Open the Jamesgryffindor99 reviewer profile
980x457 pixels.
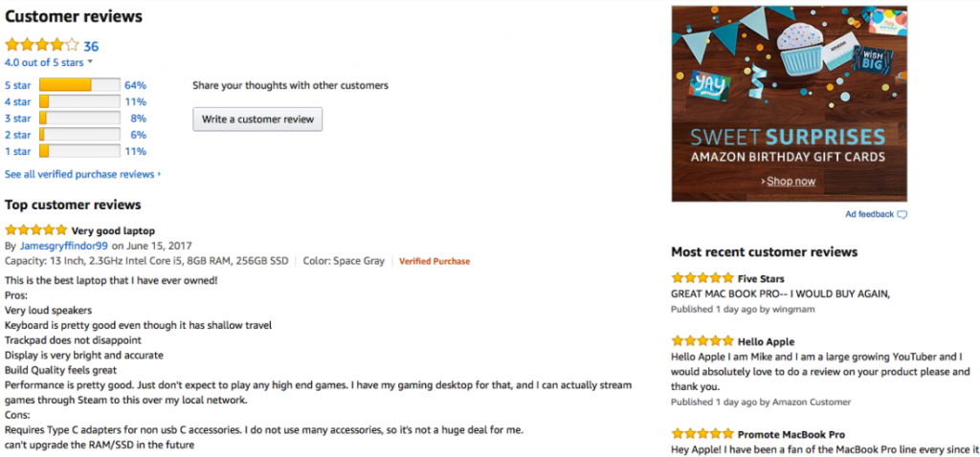[x=64, y=246]
